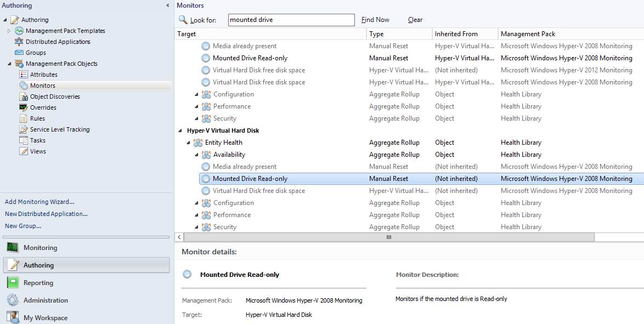
Task: Collapse the Hyper-V Virtual Hard Disk group
Action: pyautogui.click(x=180, y=130)
